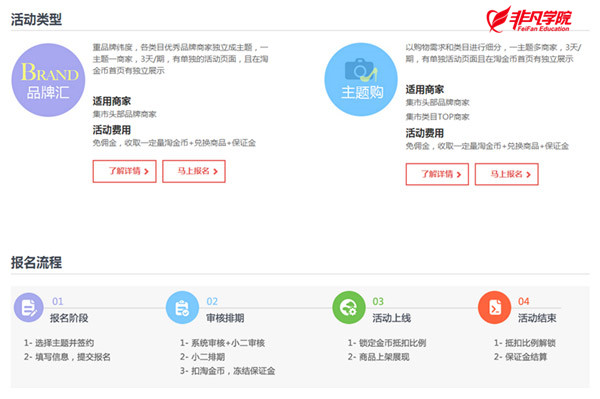The height and width of the screenshot is (399, 600).
Task: Click step number 04
Action: coord(523,301)
